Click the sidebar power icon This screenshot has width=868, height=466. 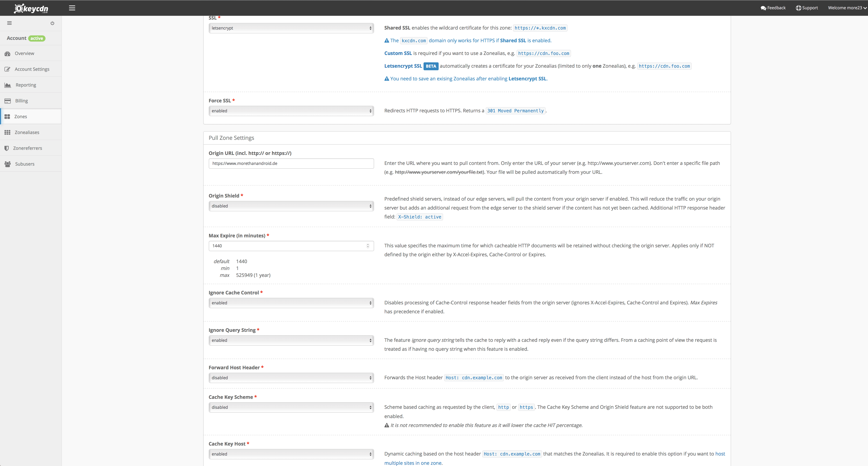(x=52, y=23)
